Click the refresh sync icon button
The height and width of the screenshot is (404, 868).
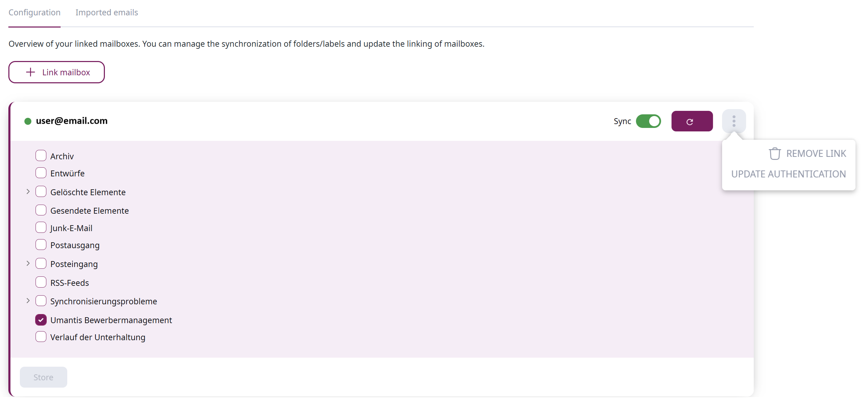(691, 121)
